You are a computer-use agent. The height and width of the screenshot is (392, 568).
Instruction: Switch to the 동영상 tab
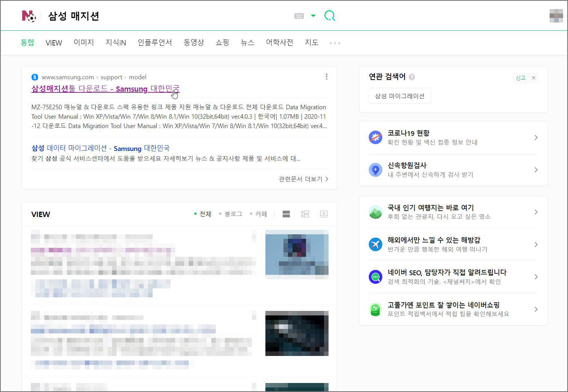click(x=194, y=42)
